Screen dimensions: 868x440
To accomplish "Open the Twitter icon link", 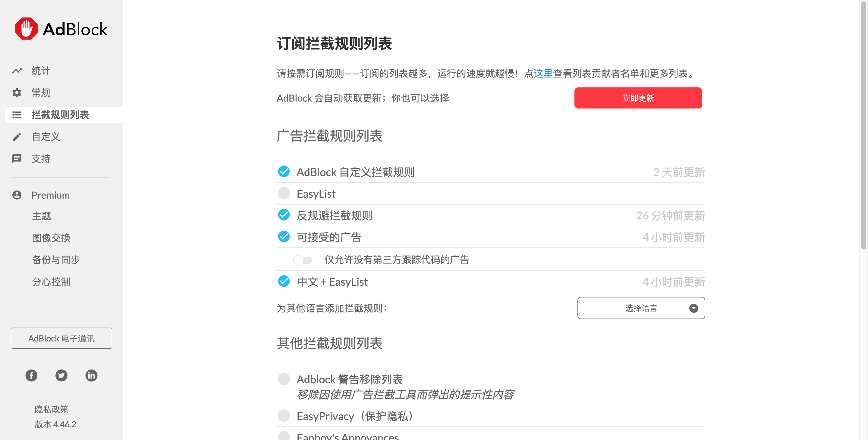I will 61,375.
